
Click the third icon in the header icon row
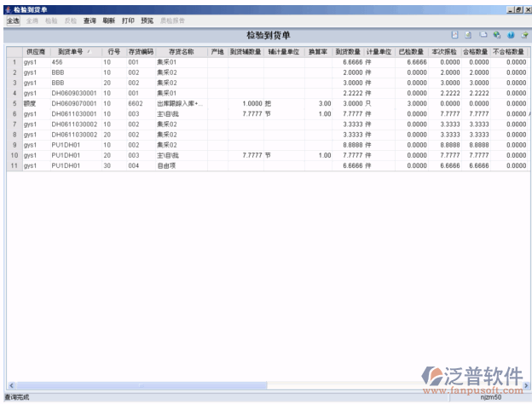point(483,35)
